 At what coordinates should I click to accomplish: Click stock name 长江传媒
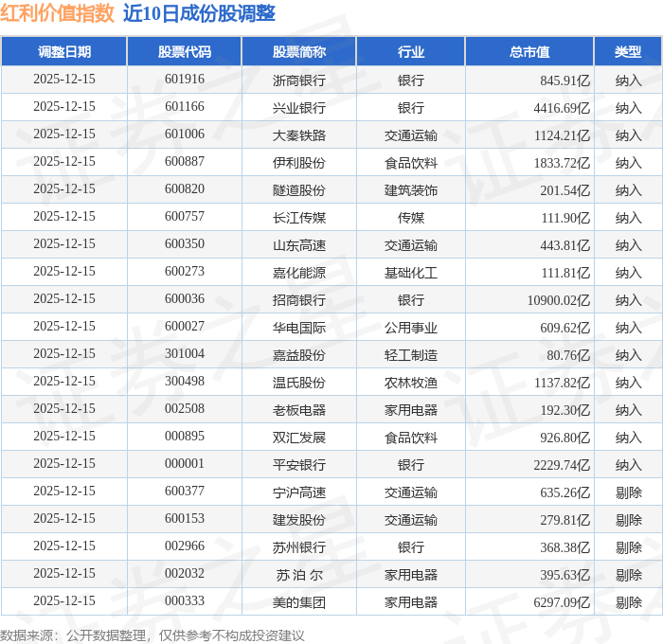coord(299,217)
